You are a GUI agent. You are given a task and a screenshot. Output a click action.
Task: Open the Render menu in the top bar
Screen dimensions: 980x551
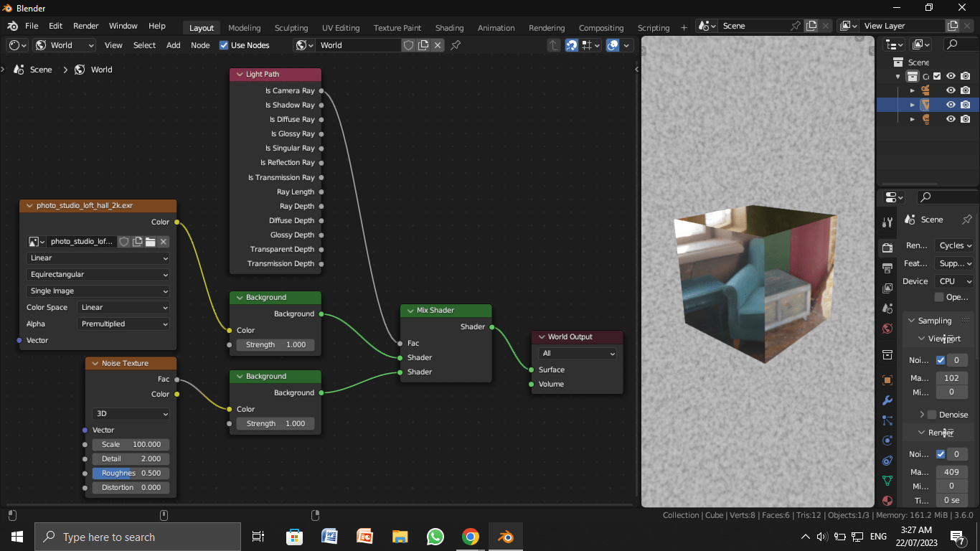(85, 26)
